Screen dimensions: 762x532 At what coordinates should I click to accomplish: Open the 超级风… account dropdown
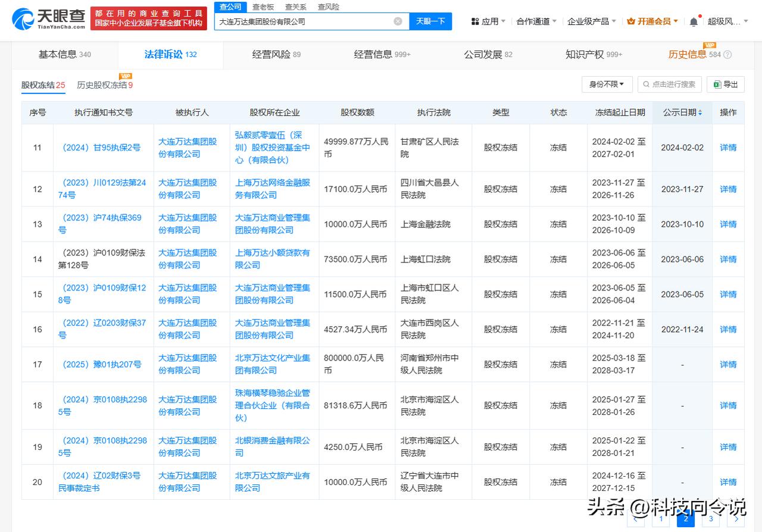727,21
